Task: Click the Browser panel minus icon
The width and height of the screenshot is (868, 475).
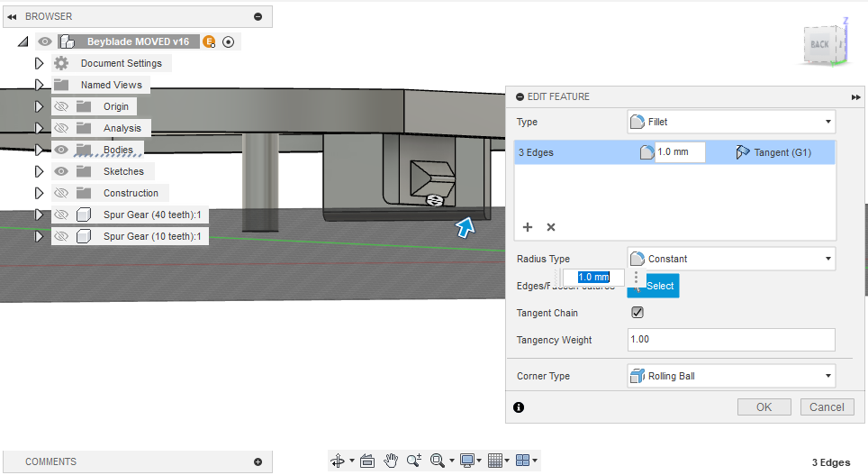Action: tap(258, 16)
